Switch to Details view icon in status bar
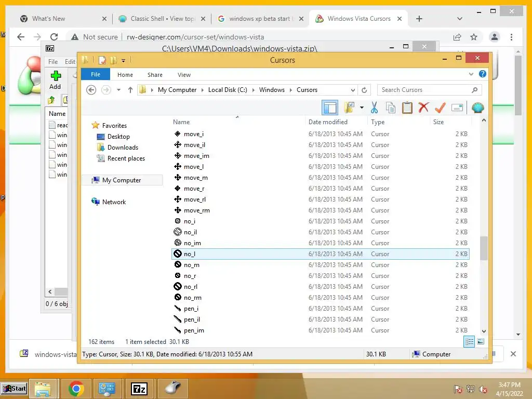The height and width of the screenshot is (399, 532). (x=469, y=342)
